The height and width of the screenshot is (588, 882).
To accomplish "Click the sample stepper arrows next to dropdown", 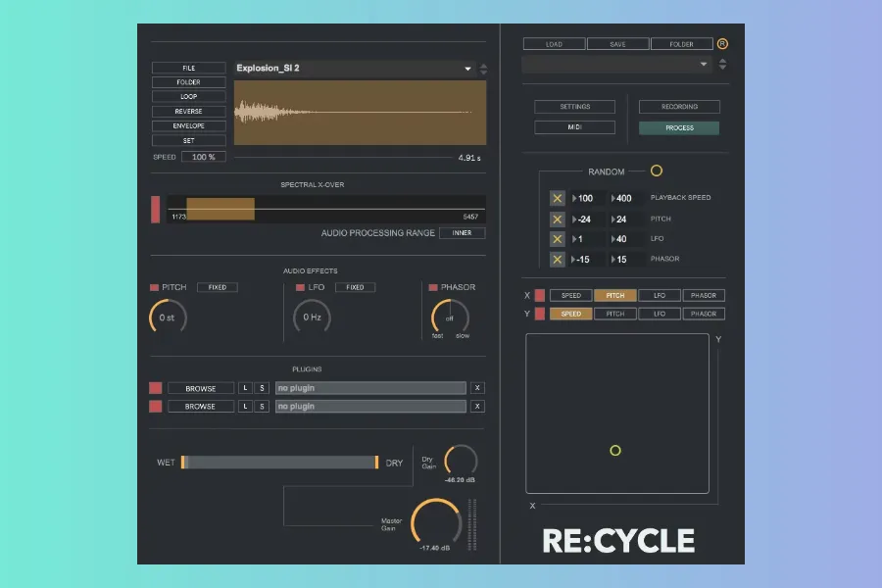I will 483,69.
